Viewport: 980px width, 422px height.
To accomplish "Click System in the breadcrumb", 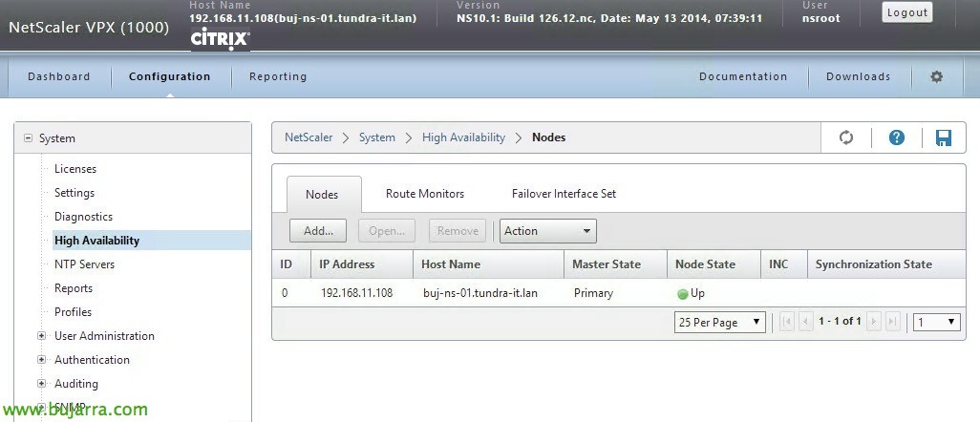I will (377, 137).
